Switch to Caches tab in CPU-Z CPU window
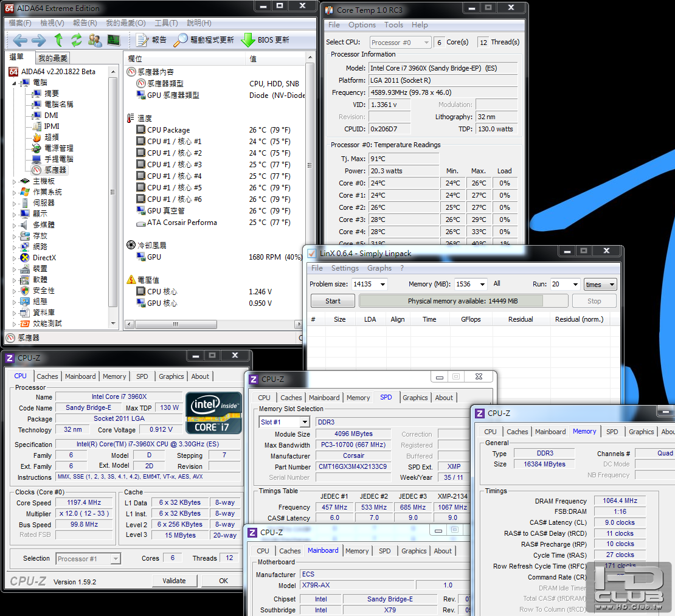The height and width of the screenshot is (616, 675). 47,376
